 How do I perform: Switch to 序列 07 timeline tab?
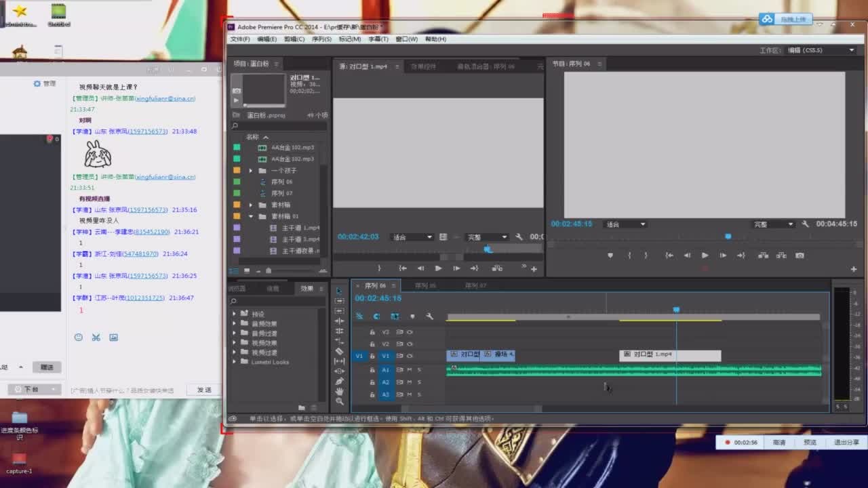(475, 285)
